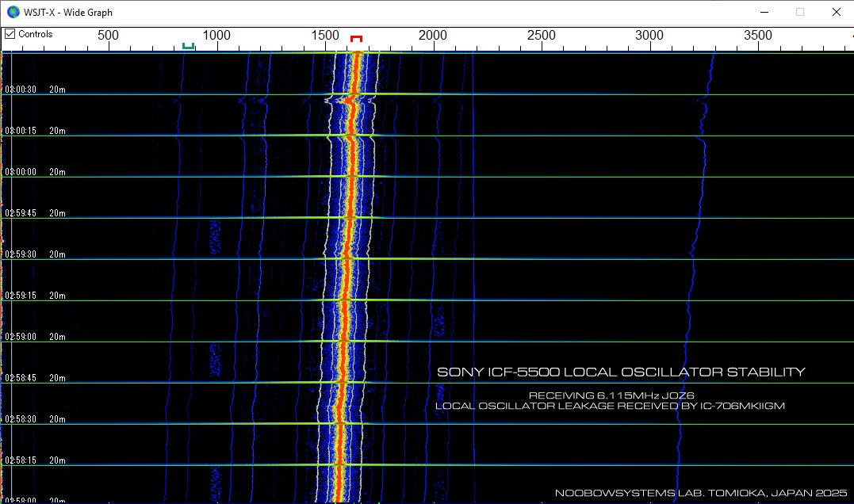The height and width of the screenshot is (504, 854).
Task: Click the WSJT-X - Wide Graph title text
Action: [x=68, y=13]
